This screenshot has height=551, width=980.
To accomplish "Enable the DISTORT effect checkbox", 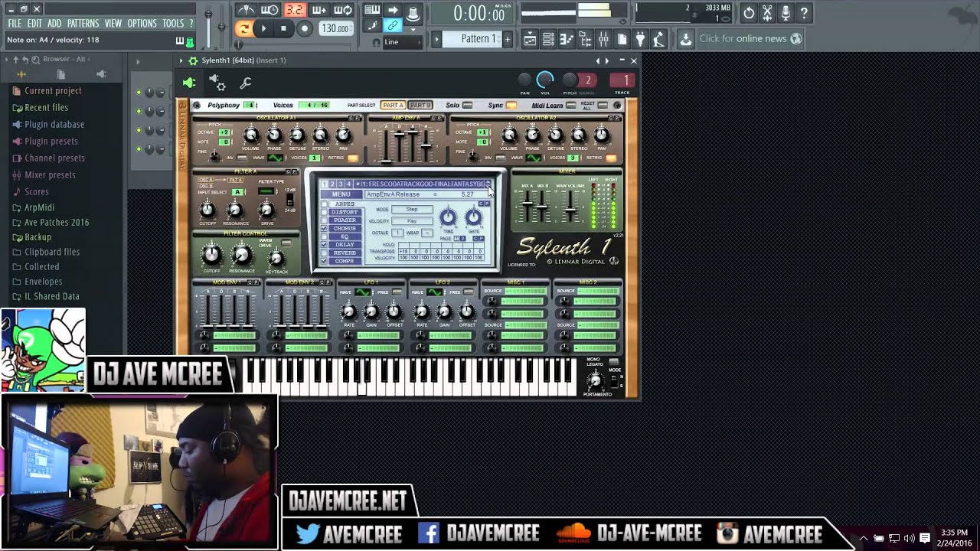I will (x=325, y=212).
